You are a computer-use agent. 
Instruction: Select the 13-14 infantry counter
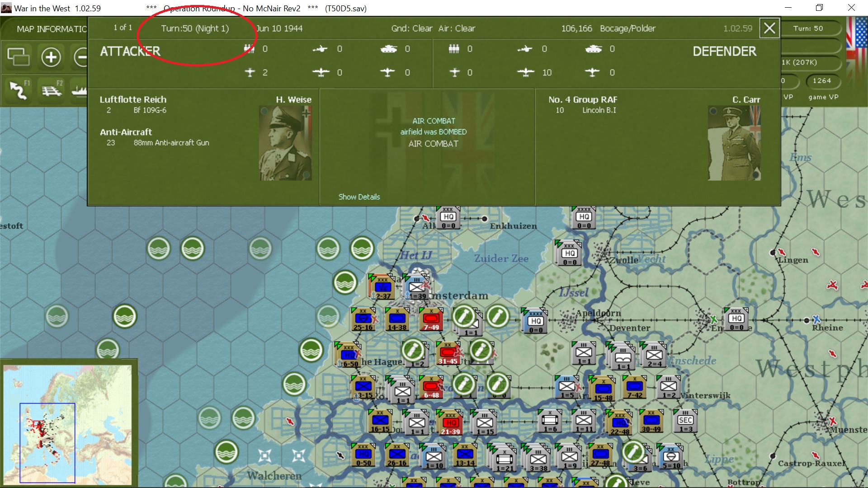pos(465,455)
